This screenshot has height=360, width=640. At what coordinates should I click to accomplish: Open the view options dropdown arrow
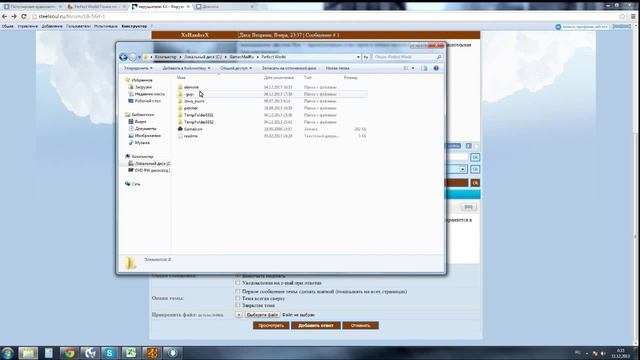pos(413,68)
